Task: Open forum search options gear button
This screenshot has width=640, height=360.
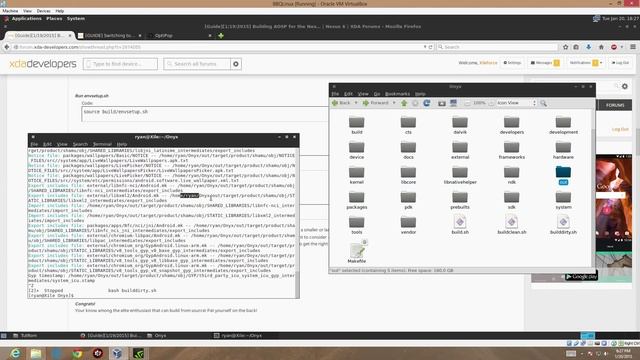Action: [x=236, y=64]
